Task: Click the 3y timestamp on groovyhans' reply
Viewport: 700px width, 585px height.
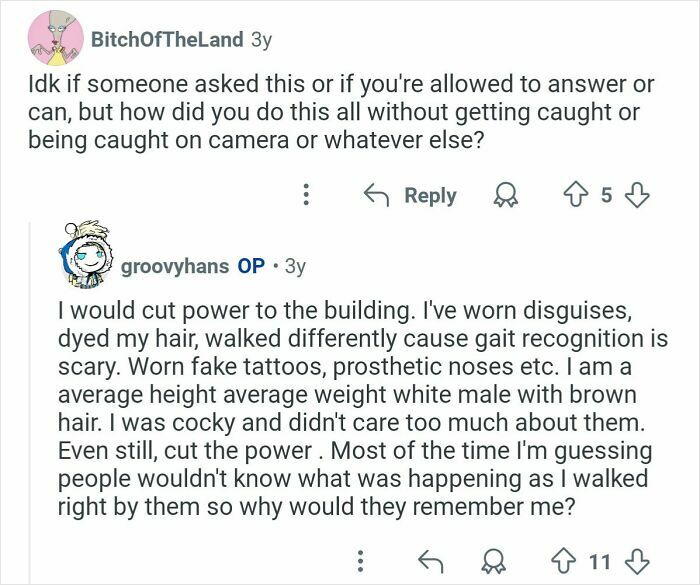Action: 295,267
